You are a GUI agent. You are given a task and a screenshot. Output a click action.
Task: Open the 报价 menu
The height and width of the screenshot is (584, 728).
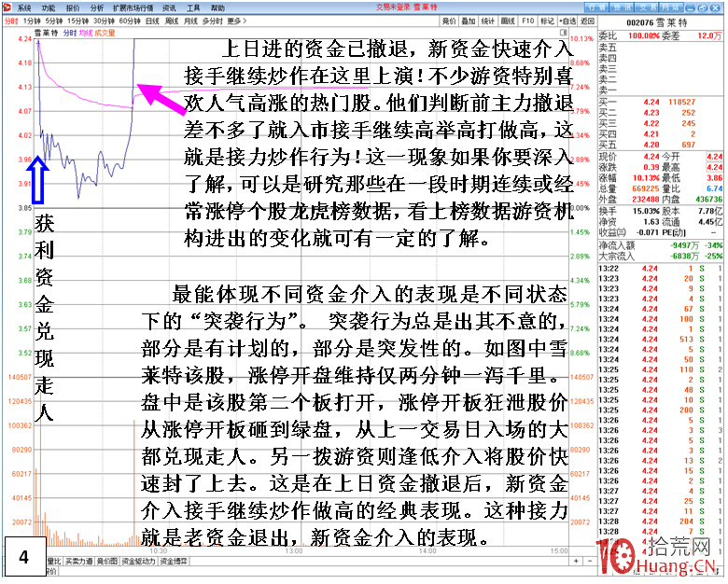(73, 7)
